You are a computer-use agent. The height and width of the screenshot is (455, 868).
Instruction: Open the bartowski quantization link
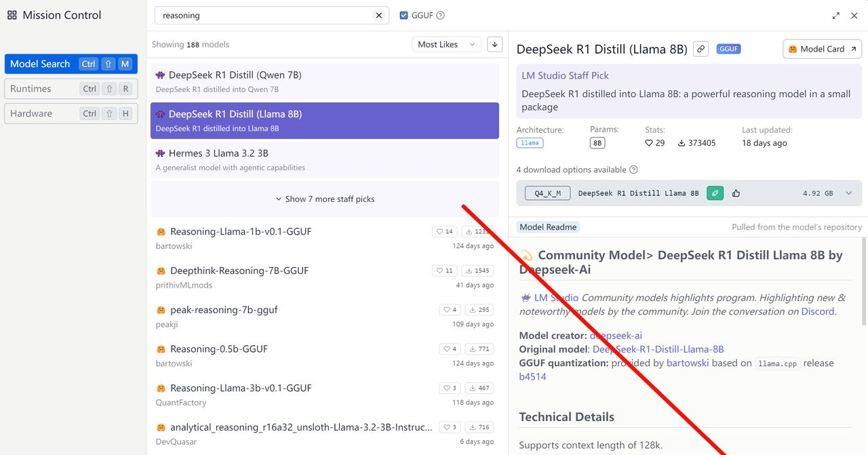click(688, 363)
